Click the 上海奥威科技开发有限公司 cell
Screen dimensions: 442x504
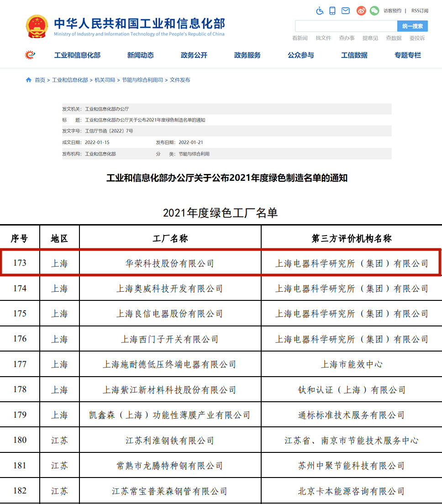(x=170, y=289)
